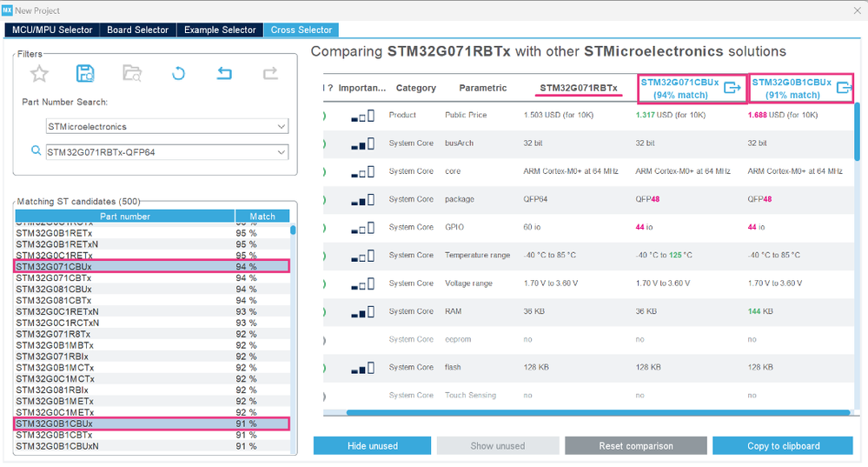This screenshot has height=467, width=868.
Task: Adjust importance level icon for GPIO row
Action: point(362,228)
